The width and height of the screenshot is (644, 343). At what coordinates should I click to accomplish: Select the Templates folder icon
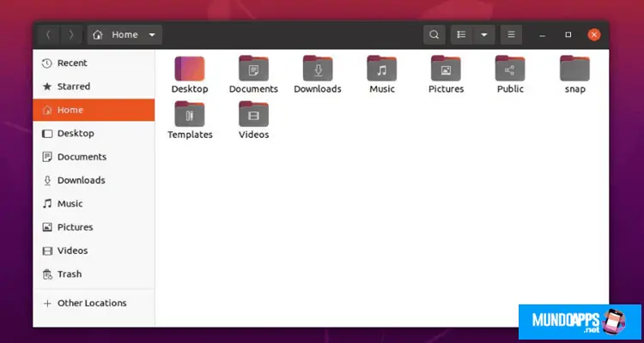(190, 114)
